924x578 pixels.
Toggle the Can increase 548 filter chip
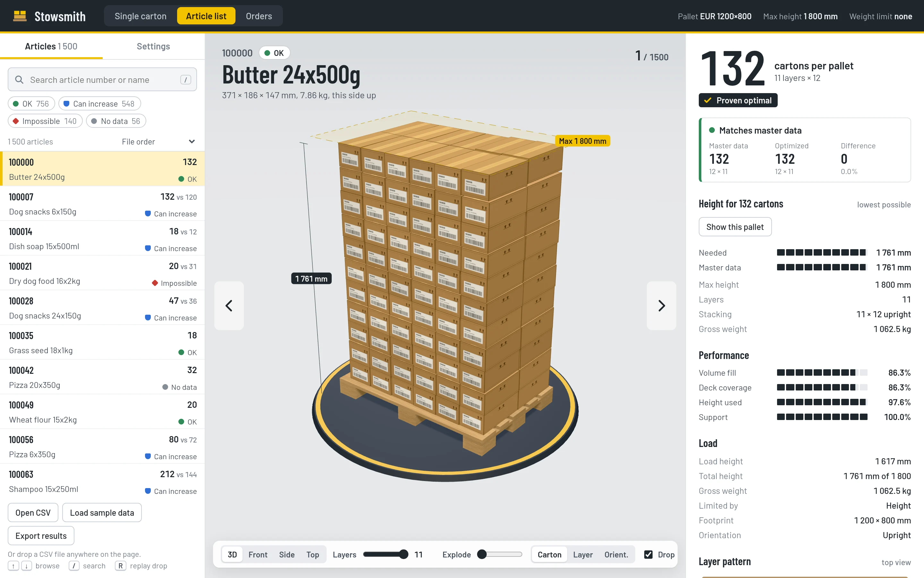[x=100, y=104]
